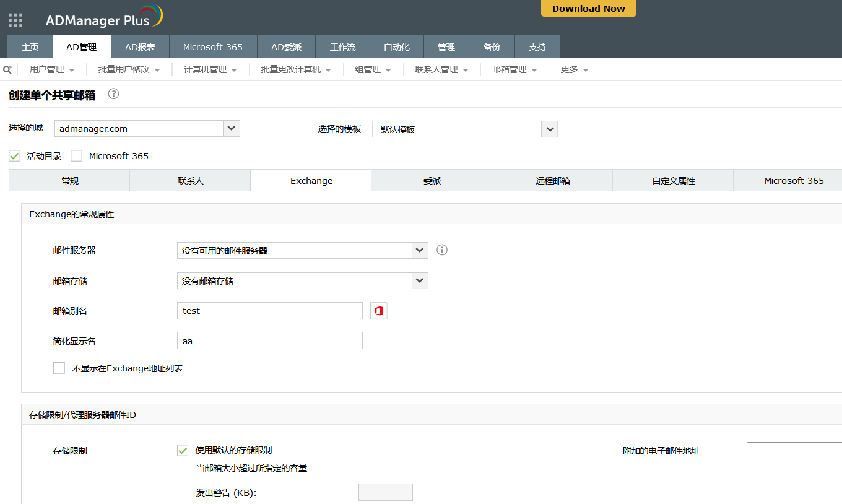Expand the 邮箱存储 dropdown

[420, 281]
